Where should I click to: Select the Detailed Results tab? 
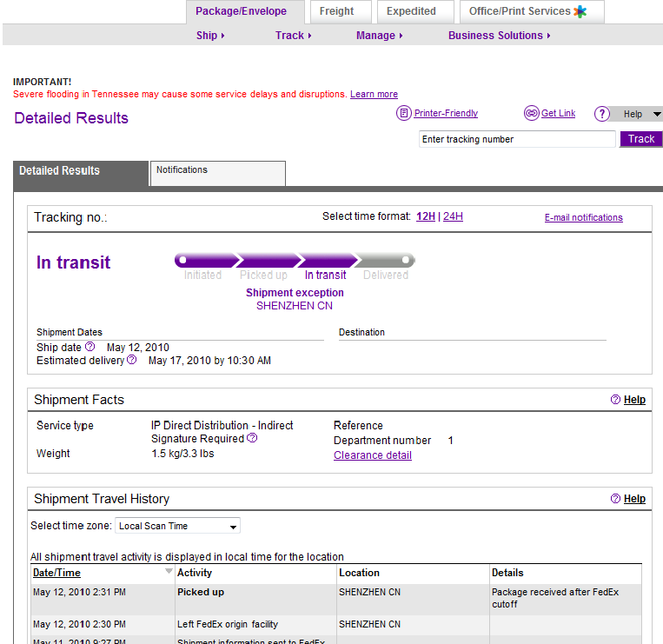(81, 173)
